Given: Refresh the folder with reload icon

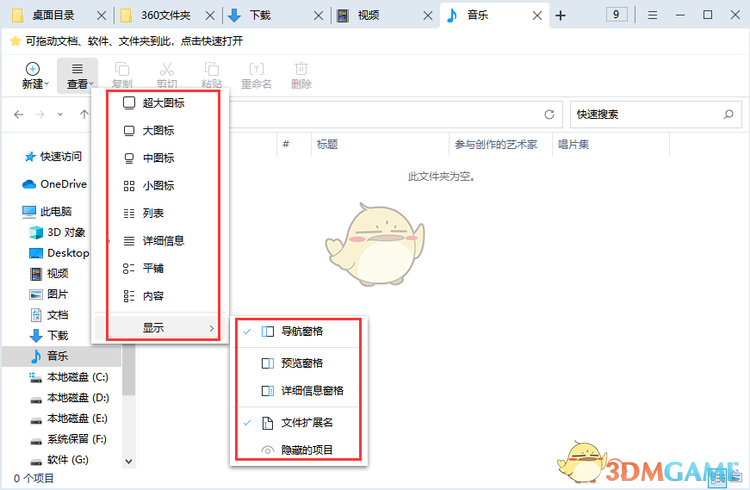Looking at the screenshot, I should [x=549, y=114].
